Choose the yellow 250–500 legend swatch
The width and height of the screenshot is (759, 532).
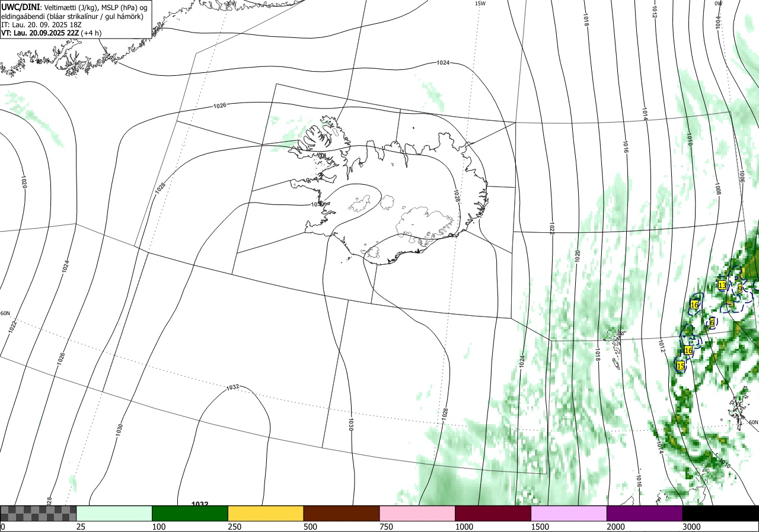point(266,513)
